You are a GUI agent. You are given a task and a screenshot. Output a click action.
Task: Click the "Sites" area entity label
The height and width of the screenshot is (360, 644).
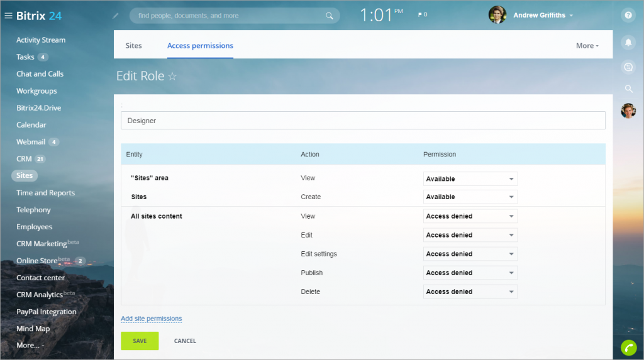(x=150, y=178)
